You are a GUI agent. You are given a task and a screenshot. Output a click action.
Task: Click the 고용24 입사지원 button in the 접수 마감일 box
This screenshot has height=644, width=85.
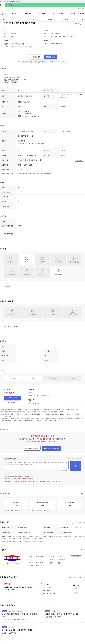[x=12, y=398]
